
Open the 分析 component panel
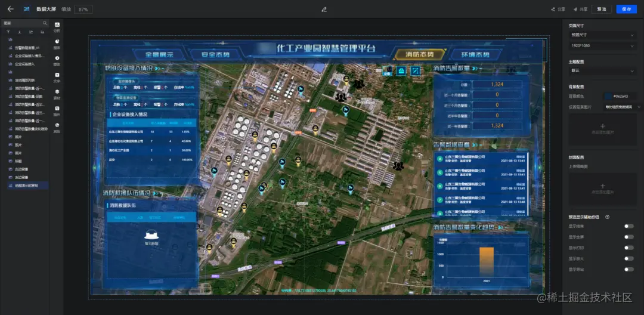57,27
